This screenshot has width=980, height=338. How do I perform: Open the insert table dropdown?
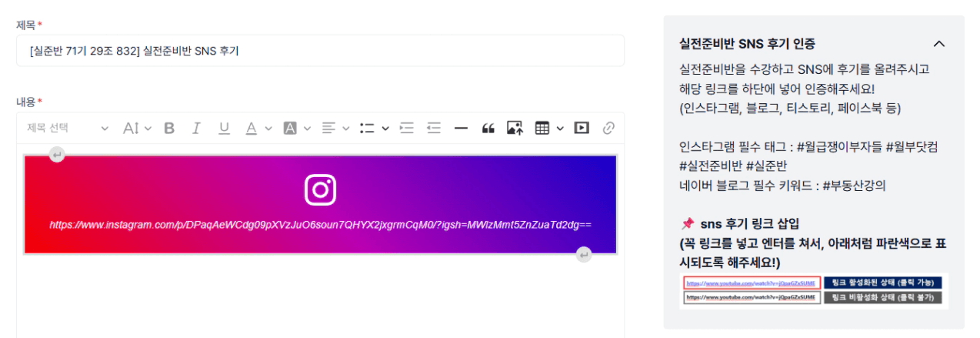tap(549, 129)
